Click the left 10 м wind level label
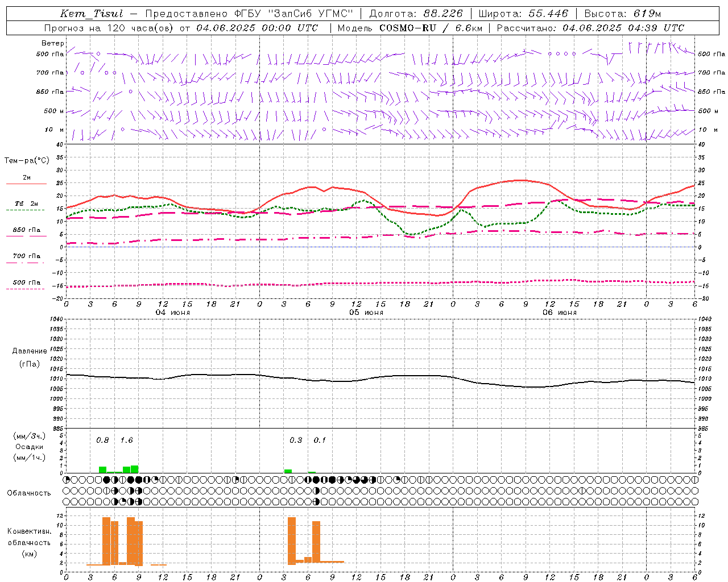The image size is (728, 582). pos(55,130)
